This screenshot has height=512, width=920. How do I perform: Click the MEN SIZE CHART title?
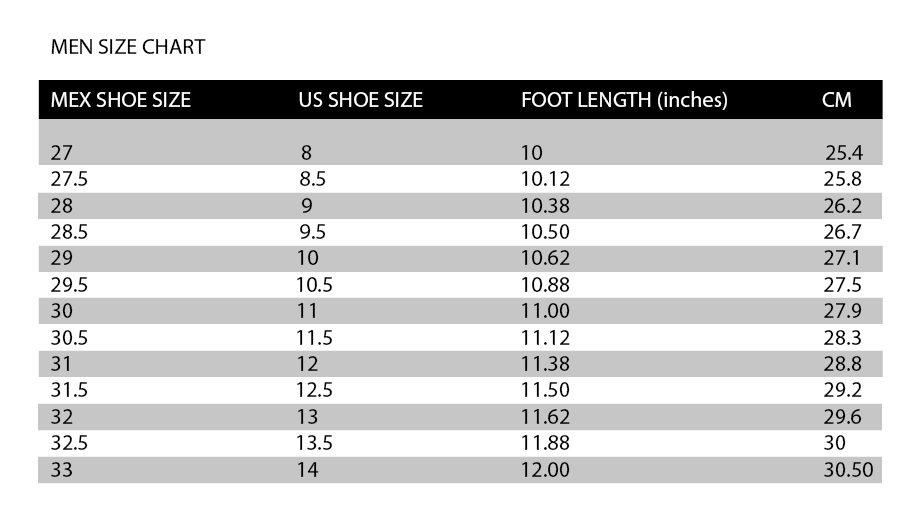128,47
